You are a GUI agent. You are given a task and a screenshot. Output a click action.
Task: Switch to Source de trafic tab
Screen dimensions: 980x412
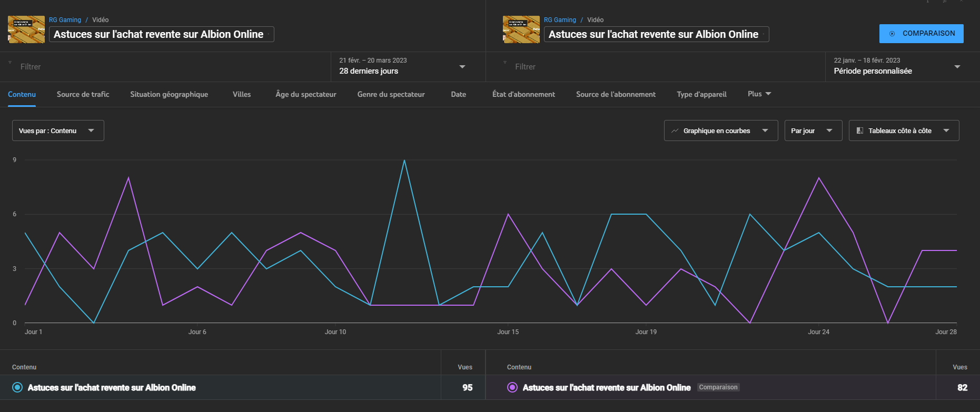83,94
